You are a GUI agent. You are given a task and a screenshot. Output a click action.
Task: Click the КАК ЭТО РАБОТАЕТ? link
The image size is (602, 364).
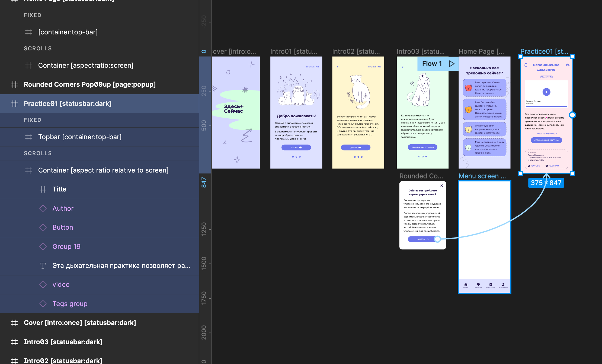point(547,134)
